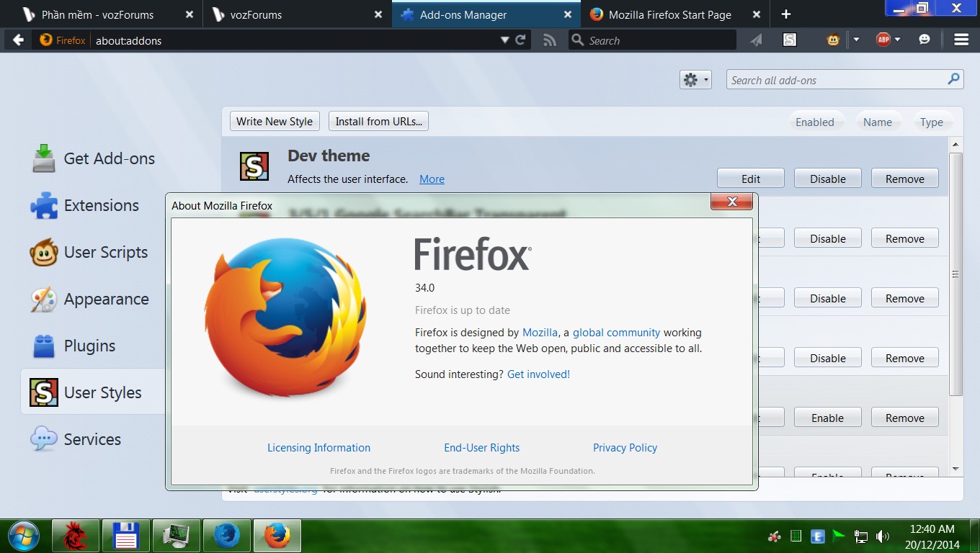Open the red dragon taskbar app
The height and width of the screenshot is (553, 980).
(x=76, y=536)
